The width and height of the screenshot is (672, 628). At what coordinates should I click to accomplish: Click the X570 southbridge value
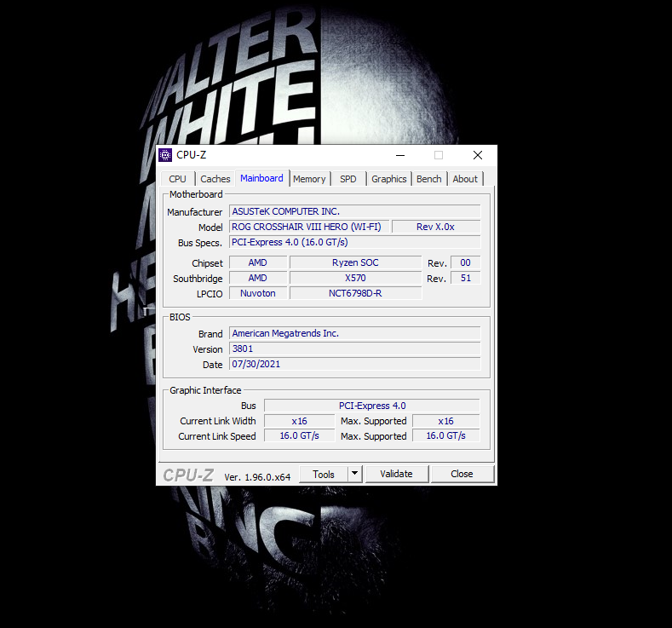[x=356, y=278]
